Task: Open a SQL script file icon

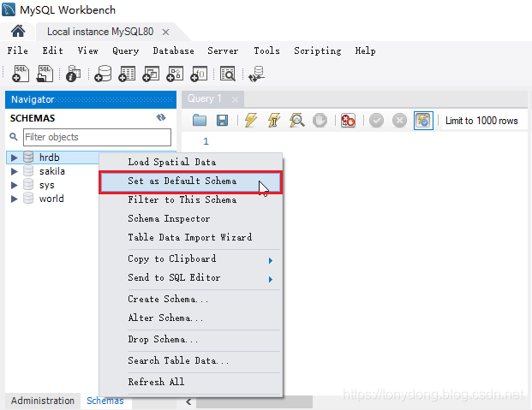Action: click(x=45, y=74)
